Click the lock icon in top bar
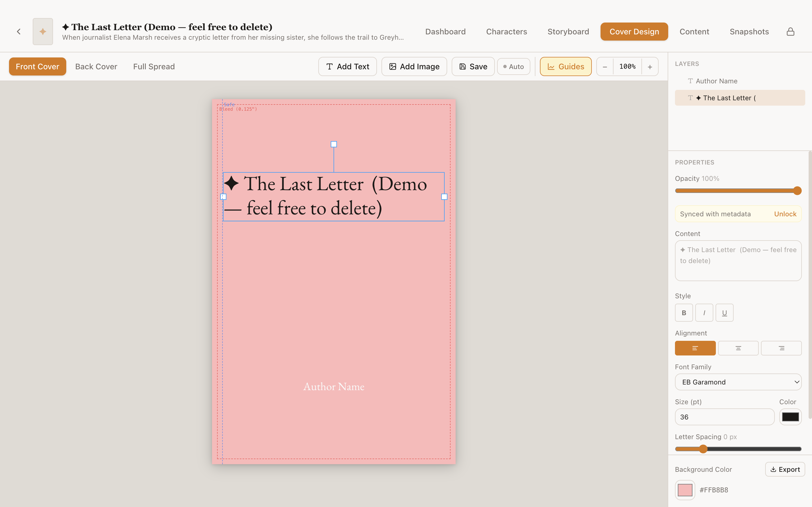812x507 pixels. pos(791,31)
